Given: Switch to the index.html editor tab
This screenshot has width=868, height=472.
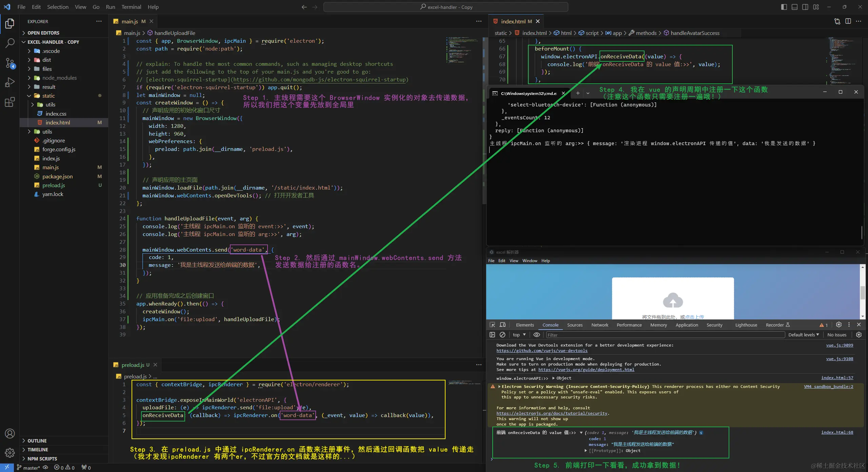Looking at the screenshot, I should pos(513,21).
